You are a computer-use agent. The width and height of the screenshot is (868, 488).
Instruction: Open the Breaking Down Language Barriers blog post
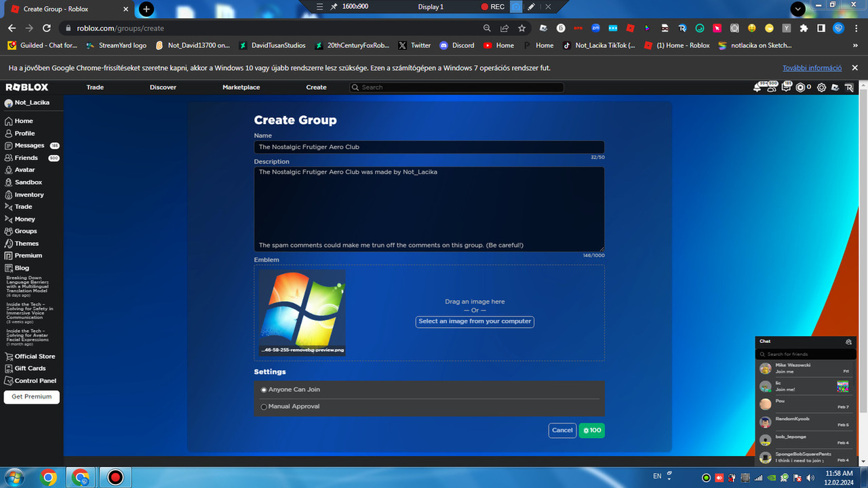point(30,286)
